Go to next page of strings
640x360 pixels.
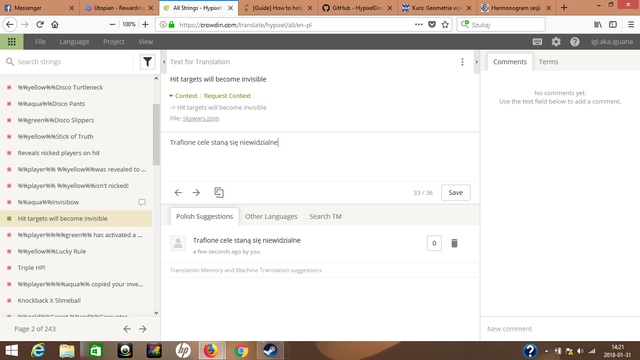(x=142, y=329)
